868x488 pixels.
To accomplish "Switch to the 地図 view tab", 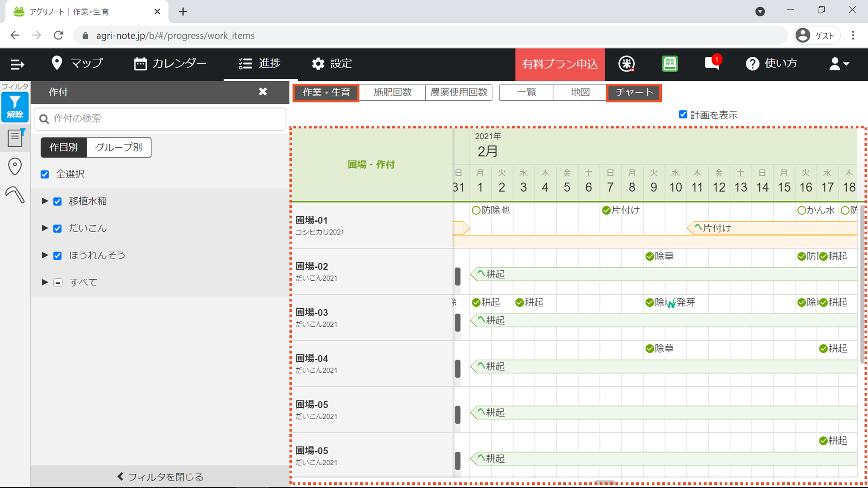I will point(580,92).
